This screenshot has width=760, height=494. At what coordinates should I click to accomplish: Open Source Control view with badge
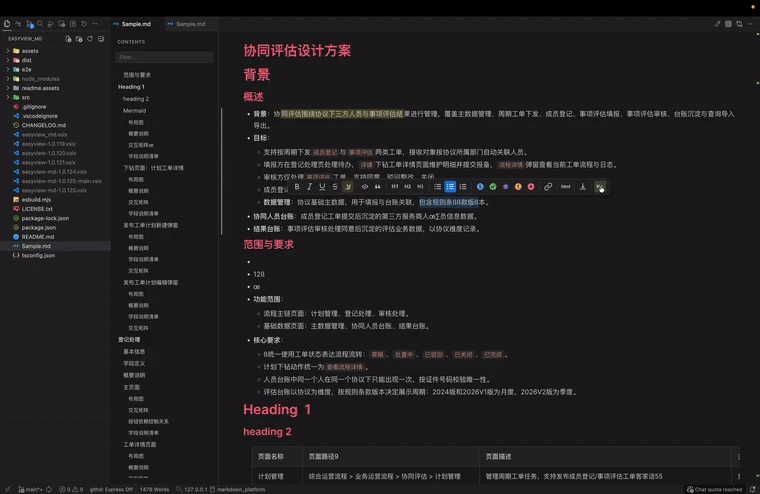pyautogui.click(x=29, y=24)
